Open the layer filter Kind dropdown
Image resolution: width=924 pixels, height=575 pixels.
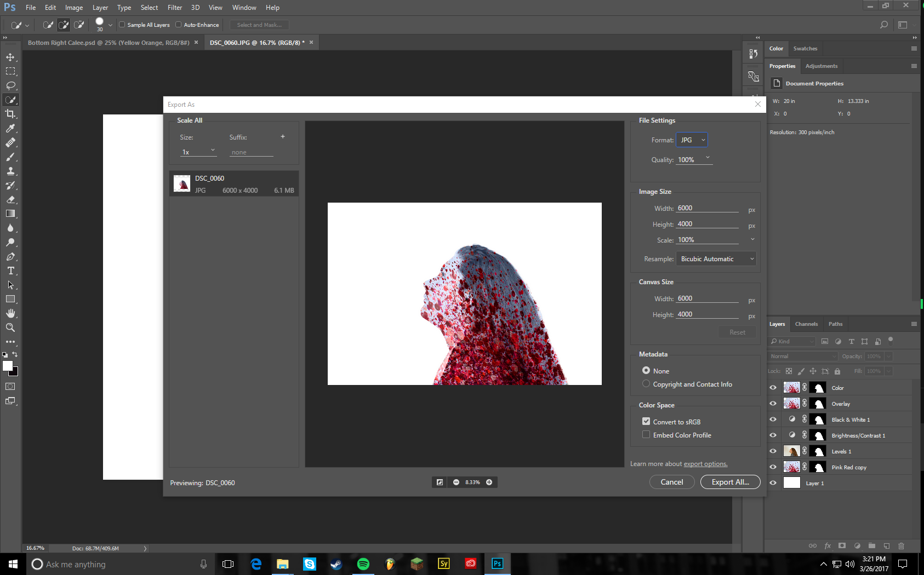pos(792,341)
